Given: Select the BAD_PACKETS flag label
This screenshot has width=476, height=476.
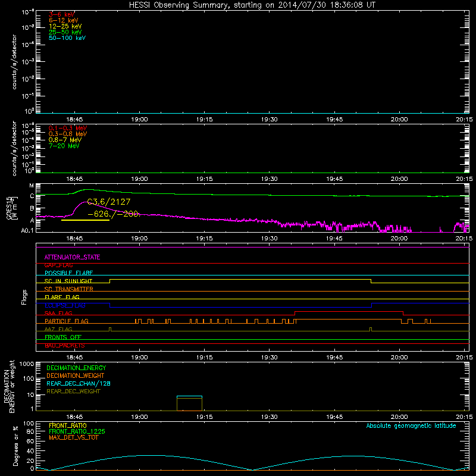Looking at the screenshot, I should tap(65, 346).
